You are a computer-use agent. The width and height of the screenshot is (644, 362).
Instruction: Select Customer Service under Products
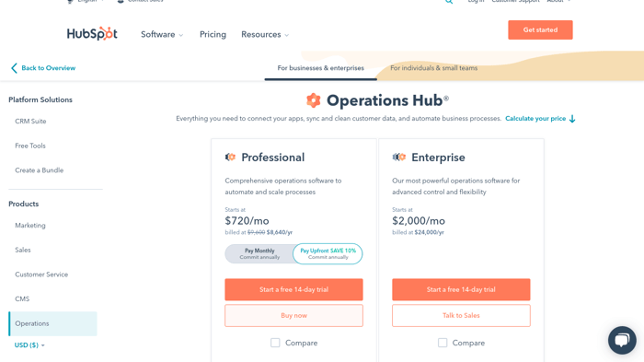pyautogui.click(x=41, y=274)
